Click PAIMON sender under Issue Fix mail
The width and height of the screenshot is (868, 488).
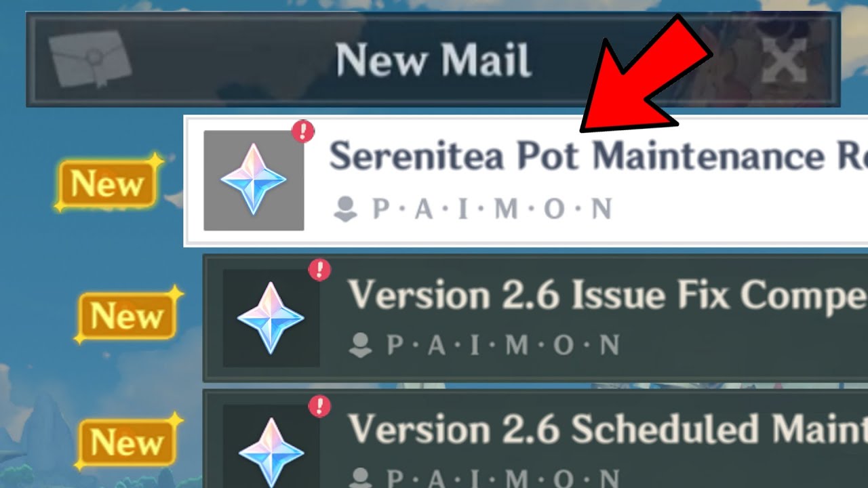pos(503,346)
